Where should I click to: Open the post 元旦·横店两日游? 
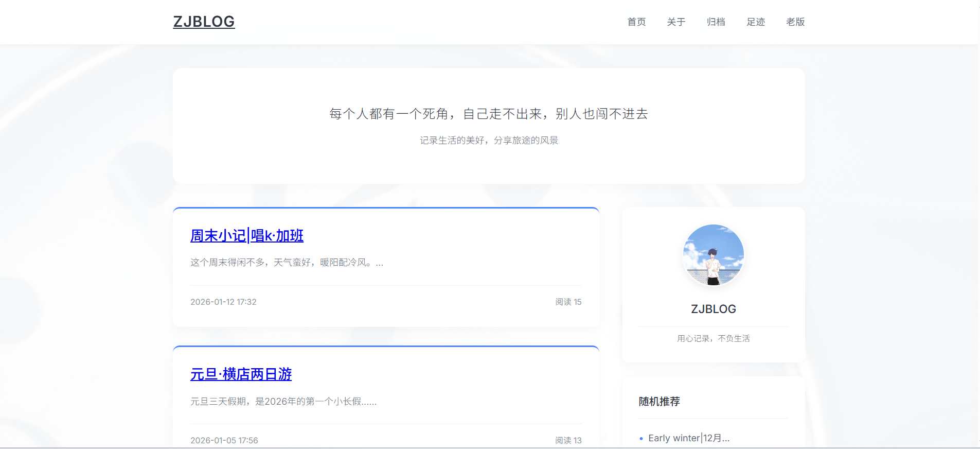pos(241,374)
